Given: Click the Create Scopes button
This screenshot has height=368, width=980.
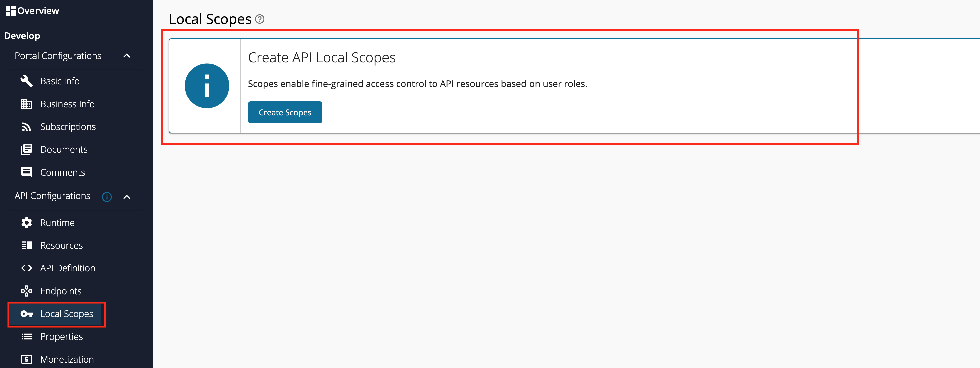Looking at the screenshot, I should 285,112.
